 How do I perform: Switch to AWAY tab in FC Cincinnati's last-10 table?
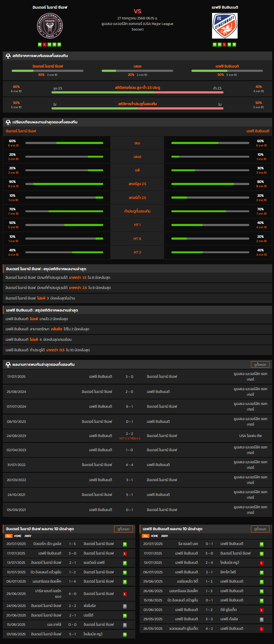[165, 536]
